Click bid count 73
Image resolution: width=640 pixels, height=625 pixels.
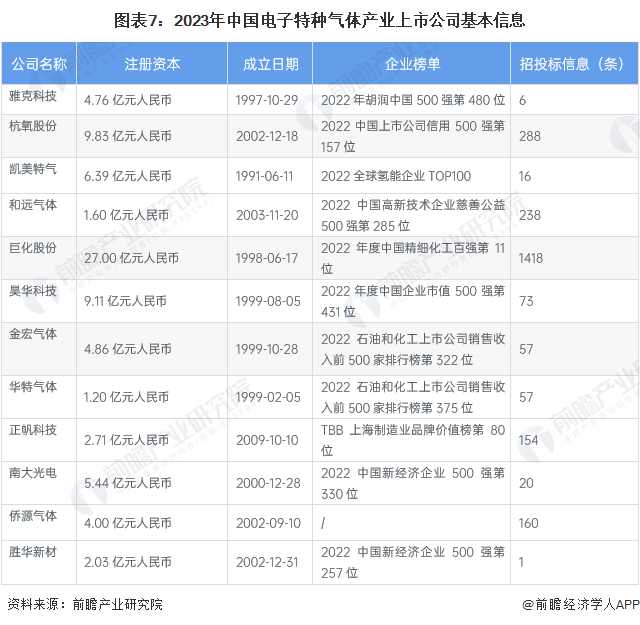526,301
